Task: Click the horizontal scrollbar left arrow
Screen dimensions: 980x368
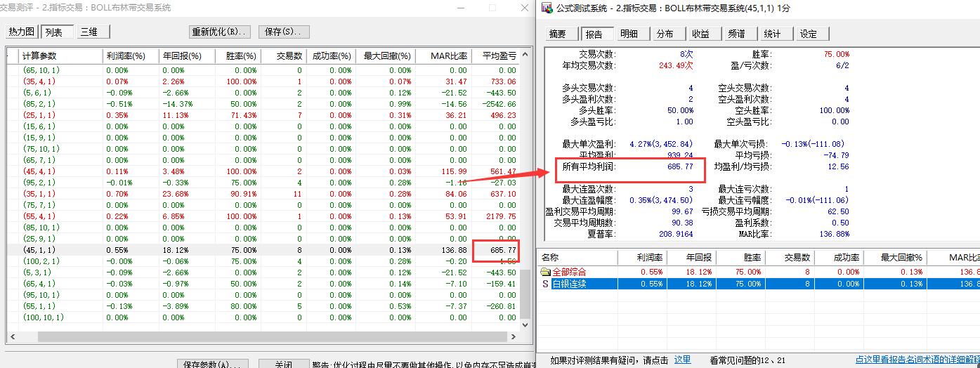Action: pyautogui.click(x=11, y=337)
